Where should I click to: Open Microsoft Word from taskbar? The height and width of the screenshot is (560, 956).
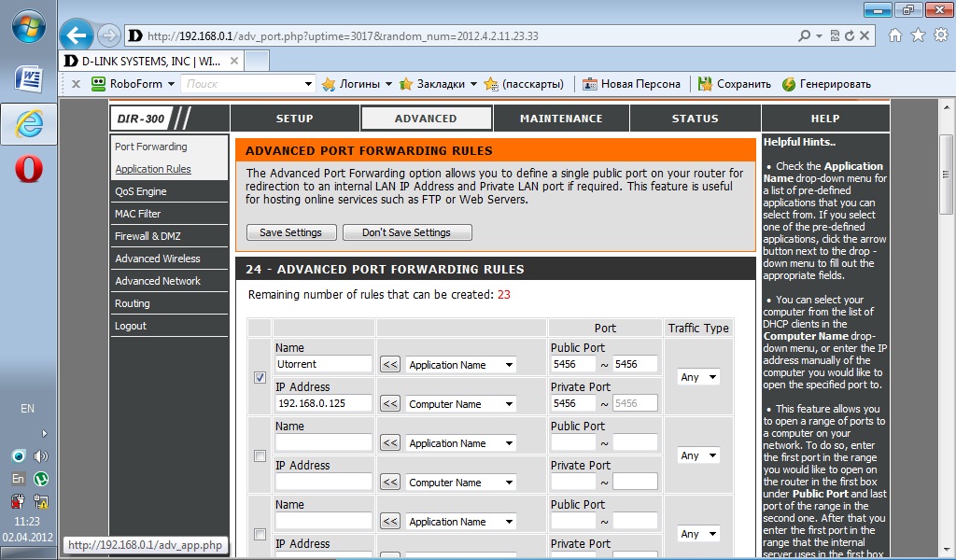pos(29,79)
